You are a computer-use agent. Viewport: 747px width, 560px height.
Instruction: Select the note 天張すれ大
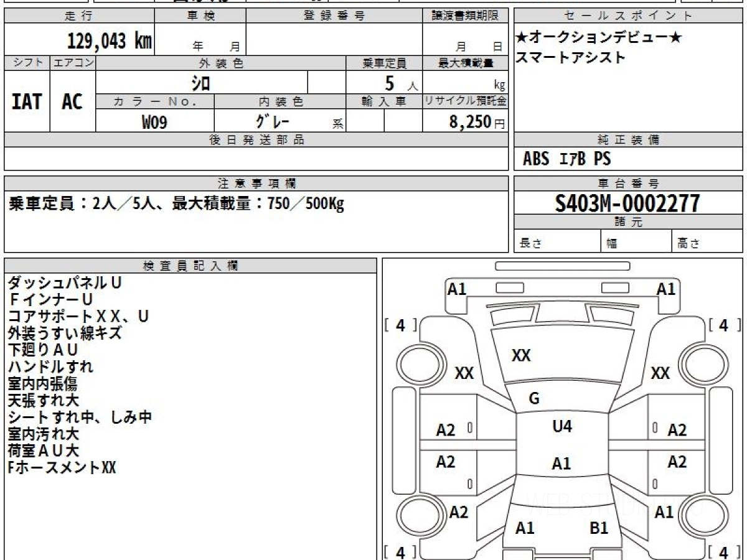point(44,400)
